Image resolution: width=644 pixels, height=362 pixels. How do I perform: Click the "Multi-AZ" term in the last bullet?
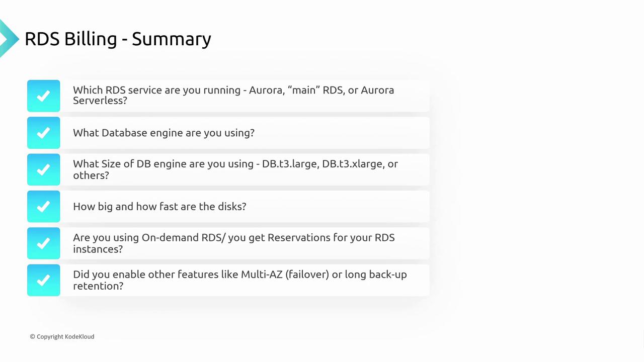click(x=262, y=275)
